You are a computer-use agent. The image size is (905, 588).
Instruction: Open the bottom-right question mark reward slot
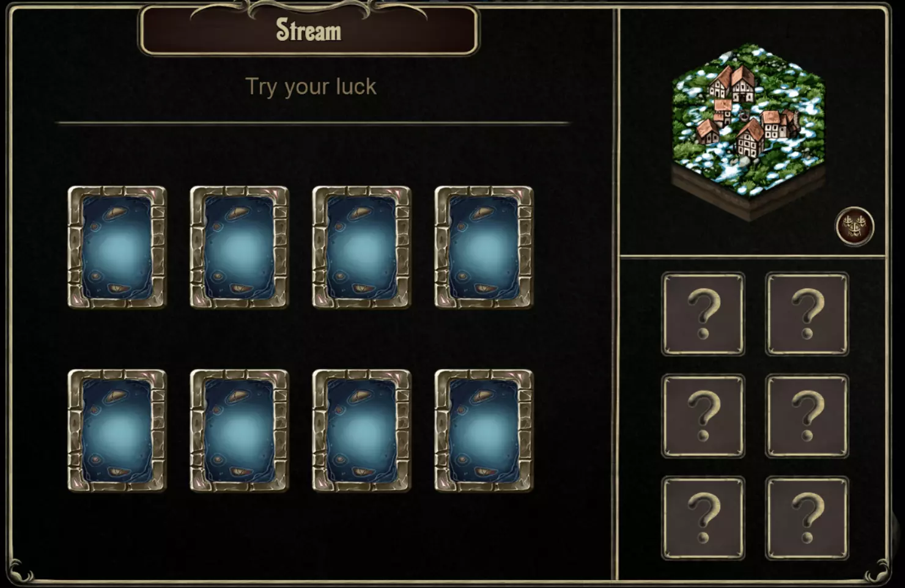[807, 518]
